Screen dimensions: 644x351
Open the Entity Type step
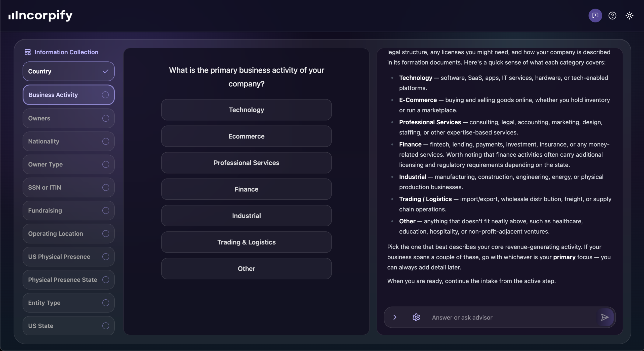(x=69, y=303)
